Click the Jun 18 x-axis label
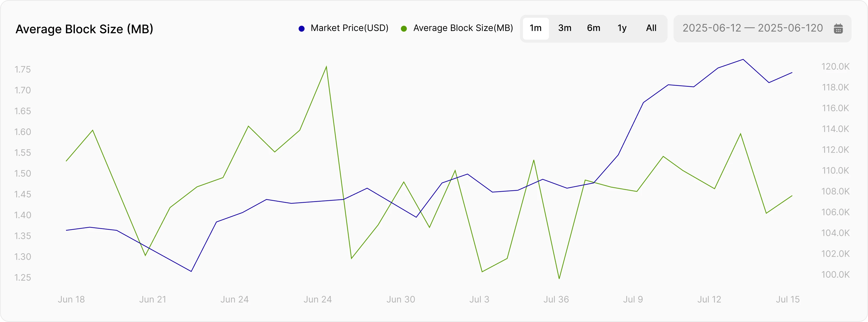This screenshot has width=868, height=322. click(x=71, y=300)
